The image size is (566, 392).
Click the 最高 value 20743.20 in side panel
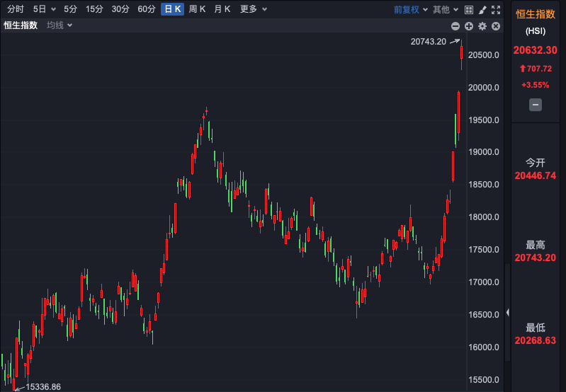[536, 258]
